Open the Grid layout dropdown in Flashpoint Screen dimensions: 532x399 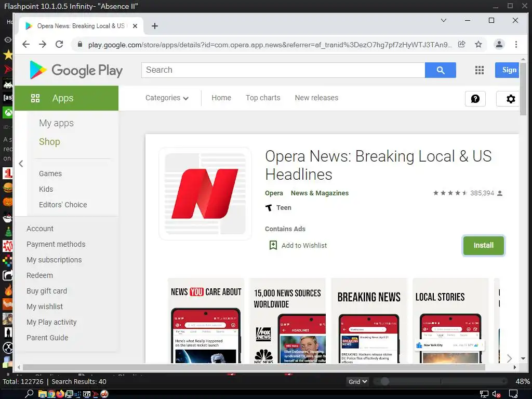[357, 381]
